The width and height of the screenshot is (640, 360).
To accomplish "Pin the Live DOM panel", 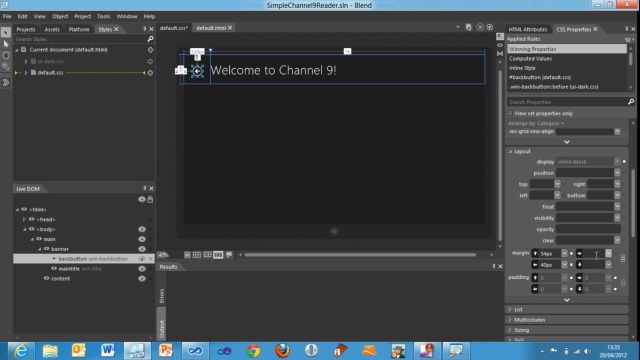I will tap(144, 188).
